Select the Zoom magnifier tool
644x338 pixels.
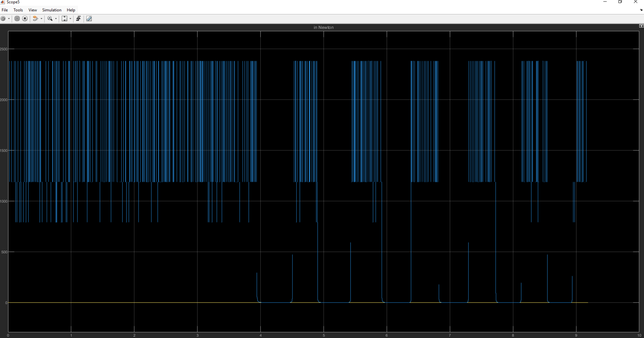coord(50,19)
